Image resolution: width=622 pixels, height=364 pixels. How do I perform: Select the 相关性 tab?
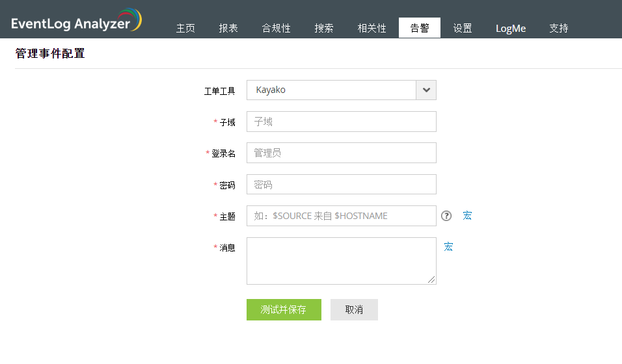pos(372,29)
